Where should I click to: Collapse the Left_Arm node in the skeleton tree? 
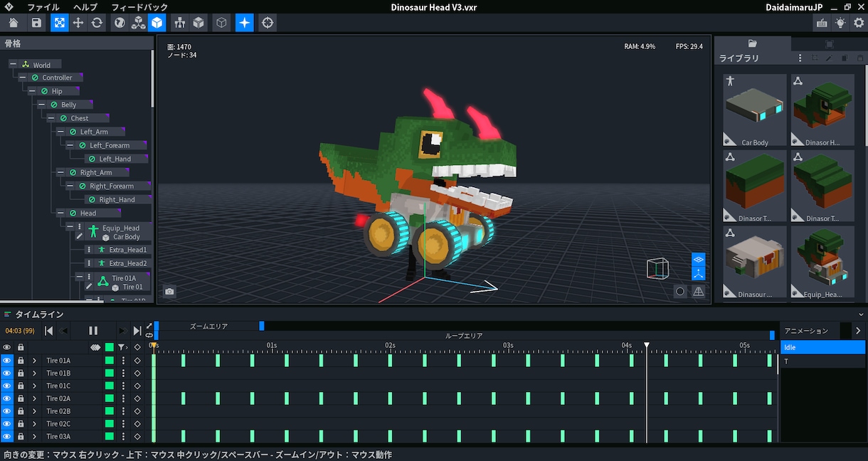point(60,132)
